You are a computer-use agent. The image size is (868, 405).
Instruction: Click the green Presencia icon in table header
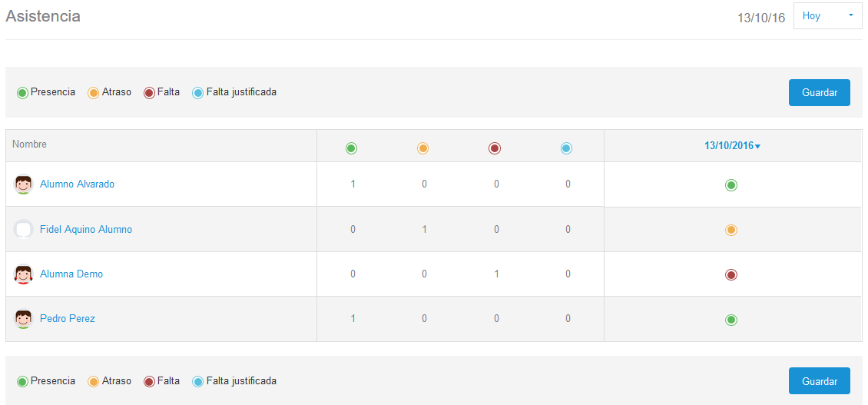(x=351, y=148)
